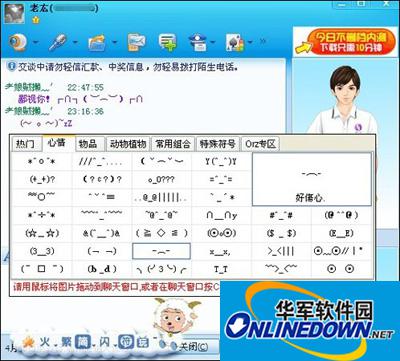Switch to the 特殊符号 tab
400x361 pixels.
pos(218,144)
